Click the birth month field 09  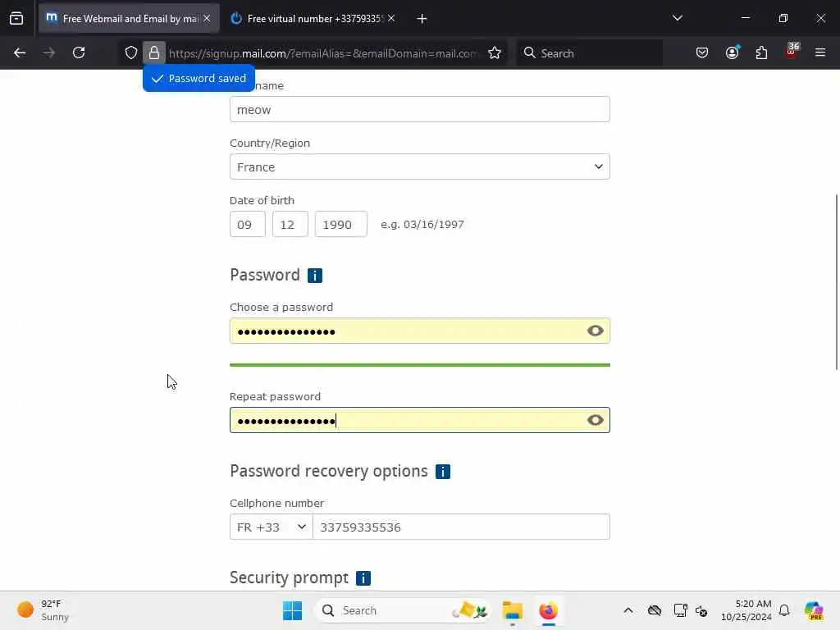coord(248,224)
